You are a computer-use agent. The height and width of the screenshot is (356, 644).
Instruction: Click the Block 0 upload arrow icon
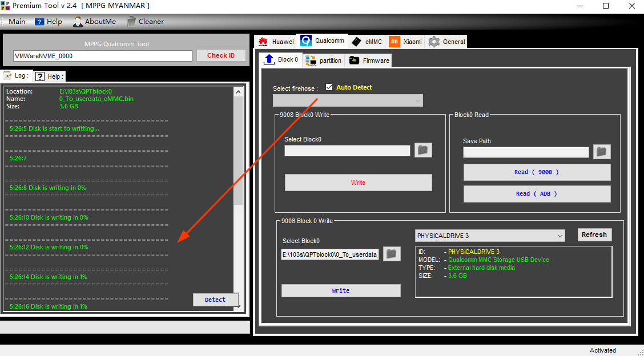tap(269, 59)
